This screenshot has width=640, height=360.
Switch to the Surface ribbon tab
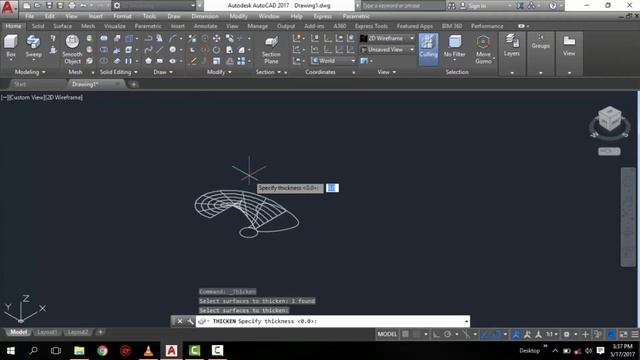tap(62, 26)
